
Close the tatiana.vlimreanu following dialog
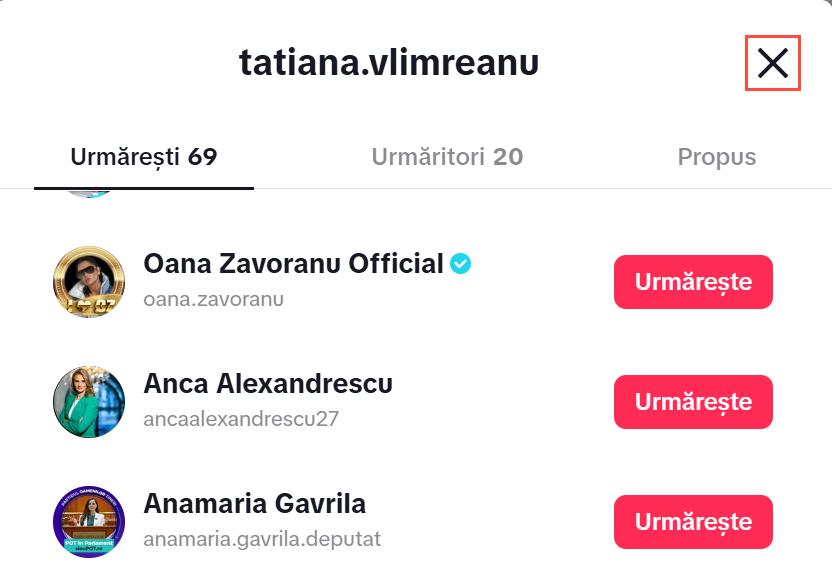pyautogui.click(x=772, y=63)
